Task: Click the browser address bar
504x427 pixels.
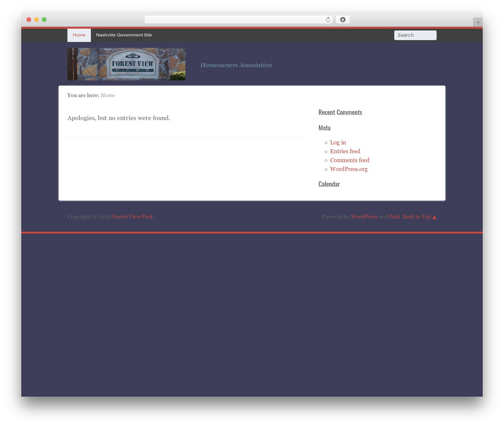Action: [x=238, y=20]
